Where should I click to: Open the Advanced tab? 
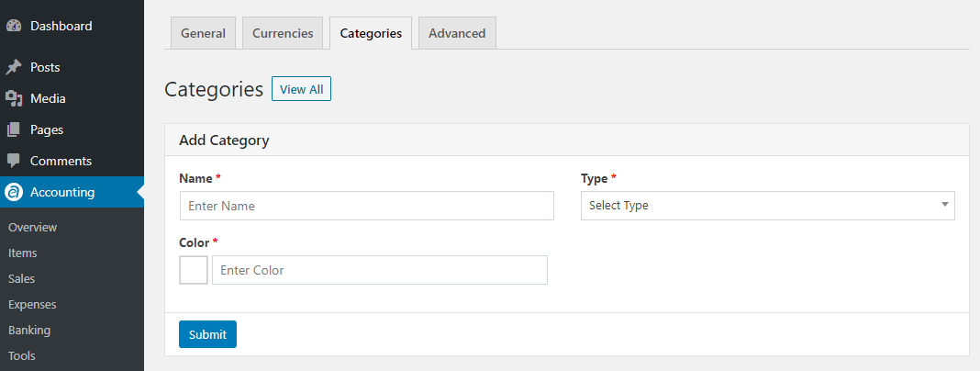457,33
